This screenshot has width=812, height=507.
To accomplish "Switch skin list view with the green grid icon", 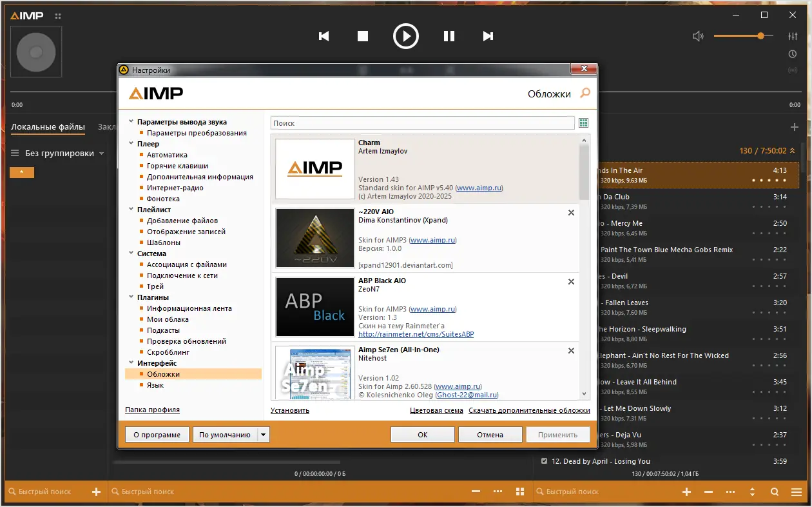I will 584,123.
